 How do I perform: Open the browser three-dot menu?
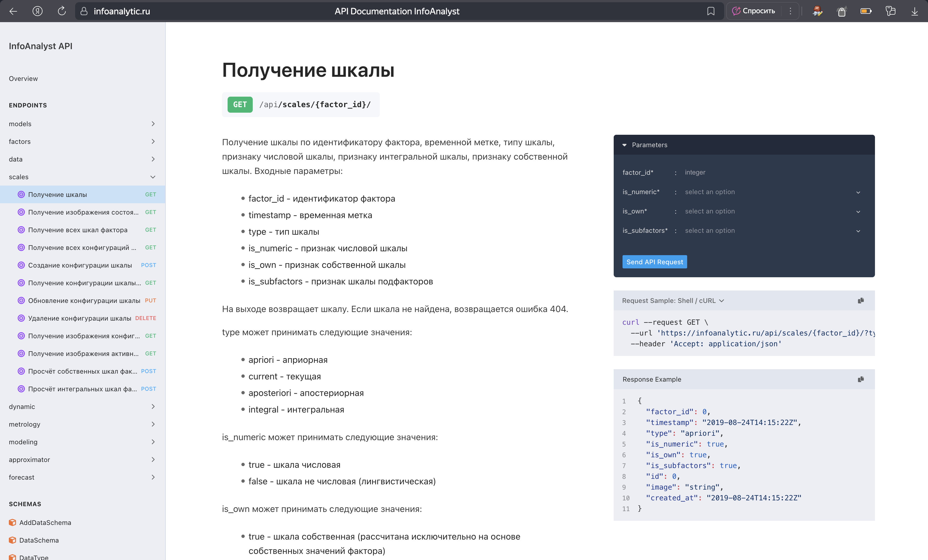[x=790, y=11]
